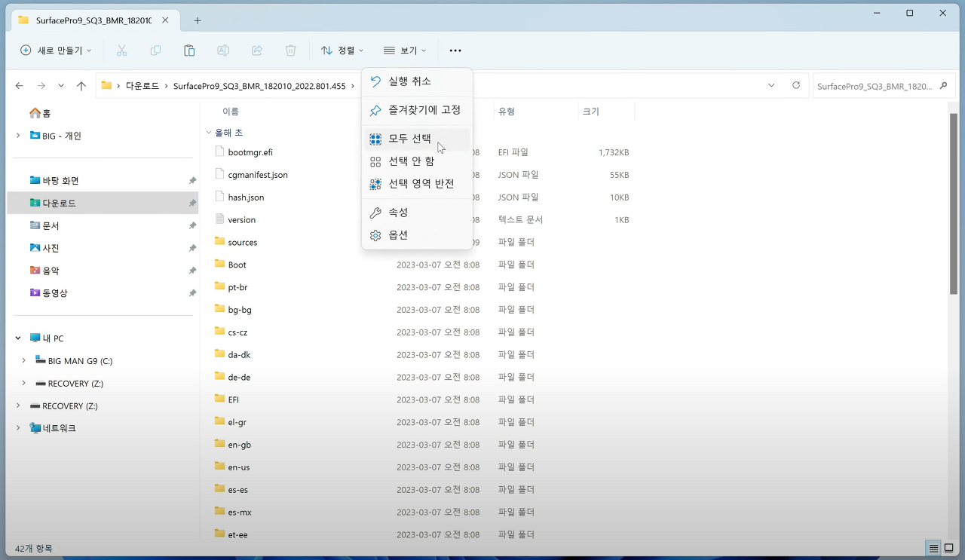Screen dimensions: 965x560
Task: Select the cgmanifest.json file
Action: [x=258, y=175]
